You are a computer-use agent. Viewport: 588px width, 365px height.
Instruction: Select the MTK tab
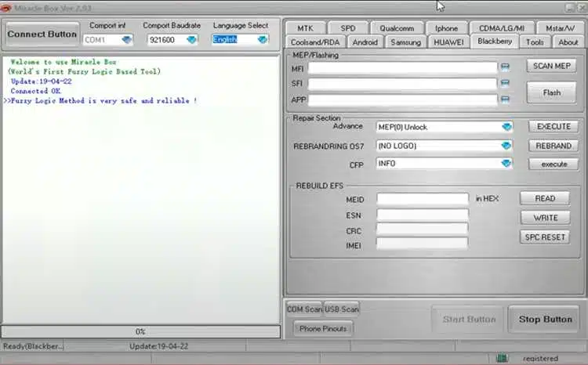[305, 28]
